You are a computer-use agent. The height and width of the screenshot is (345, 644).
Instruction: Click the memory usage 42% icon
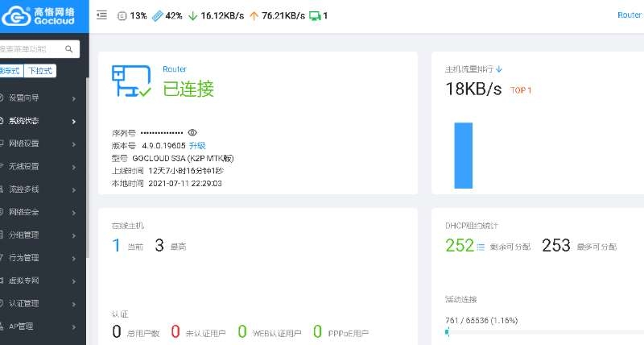pyautogui.click(x=157, y=15)
